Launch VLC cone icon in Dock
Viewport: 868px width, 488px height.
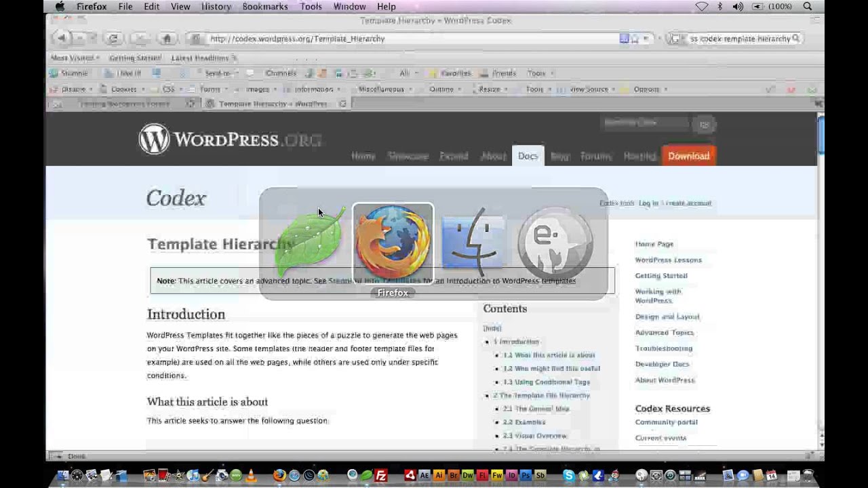[x=250, y=476]
